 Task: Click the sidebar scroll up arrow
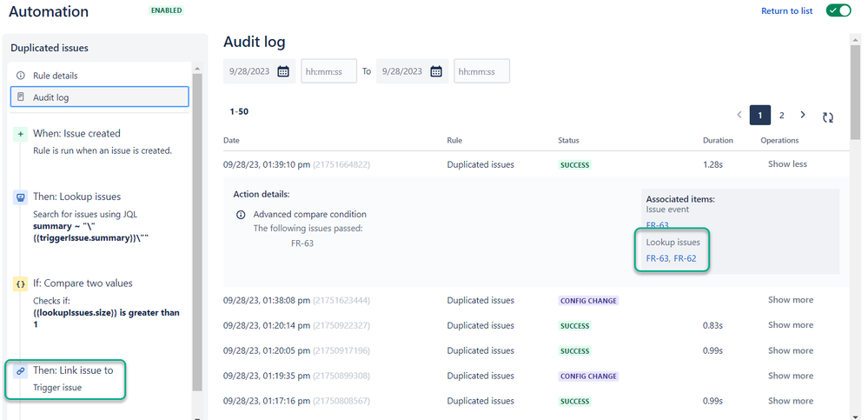197,69
